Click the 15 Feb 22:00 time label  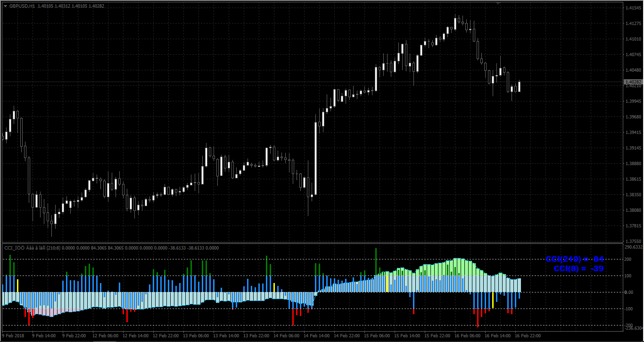pos(437,336)
